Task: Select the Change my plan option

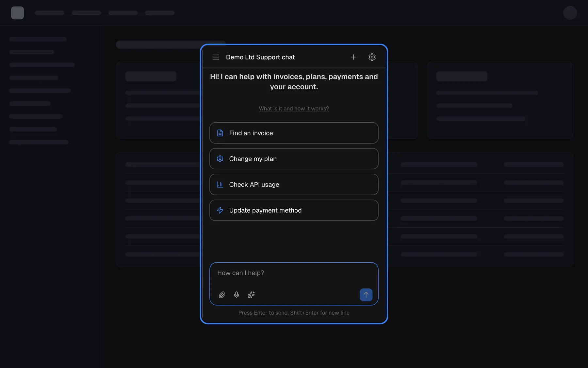Action: click(x=294, y=159)
